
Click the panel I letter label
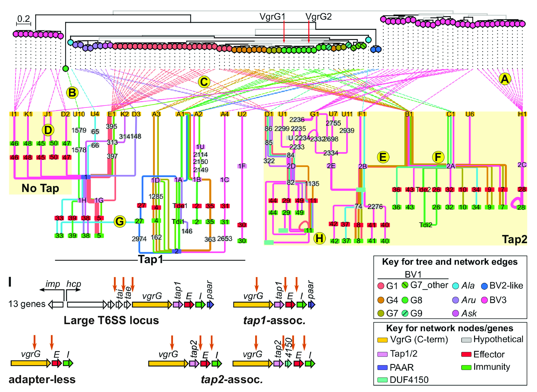pyautogui.click(x=10, y=282)
